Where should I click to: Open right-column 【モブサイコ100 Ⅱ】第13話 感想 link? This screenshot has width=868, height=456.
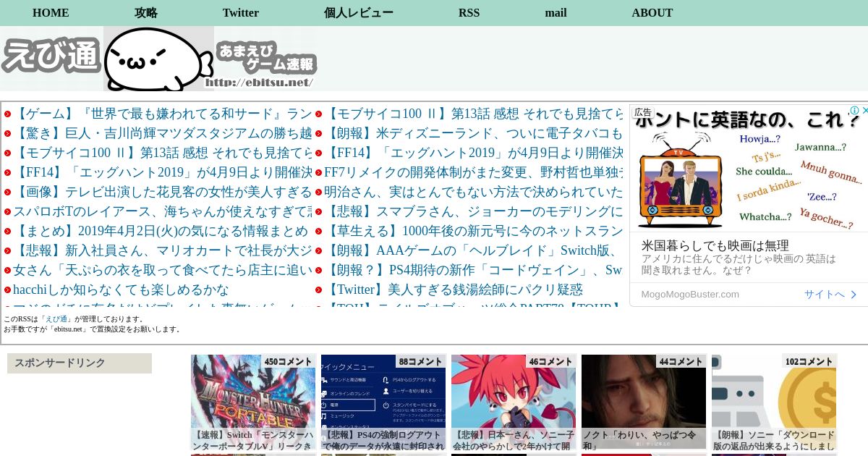coord(474,114)
